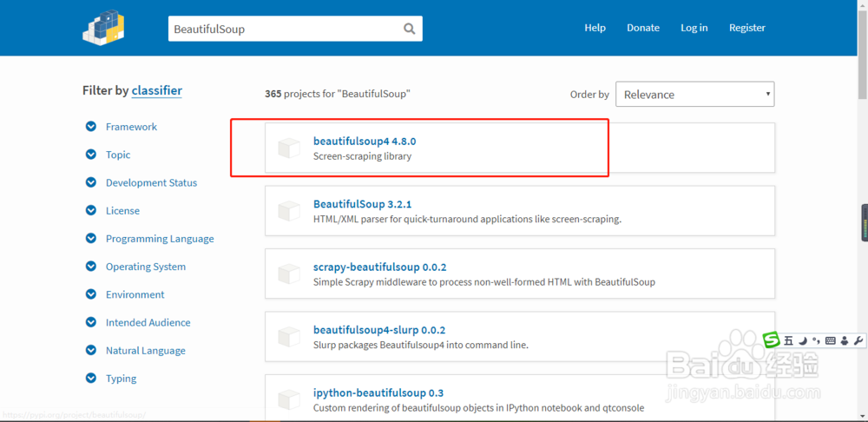This screenshot has height=422, width=868.
Task: Click the Intended Audience filter label
Action: [148, 322]
